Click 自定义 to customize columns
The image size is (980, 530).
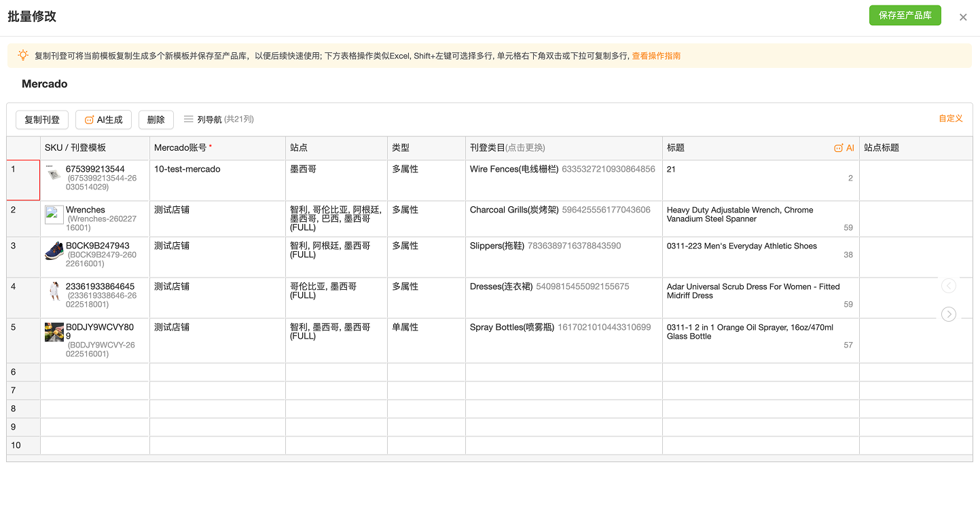950,119
